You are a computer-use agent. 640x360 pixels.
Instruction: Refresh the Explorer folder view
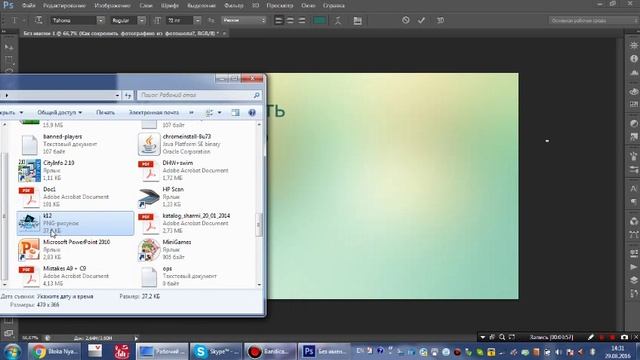click(128, 96)
